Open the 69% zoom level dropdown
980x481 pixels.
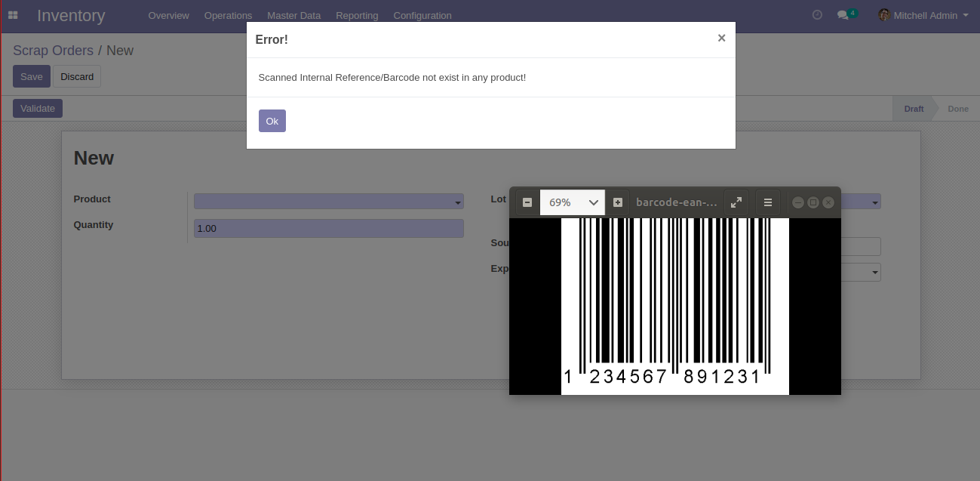573,202
